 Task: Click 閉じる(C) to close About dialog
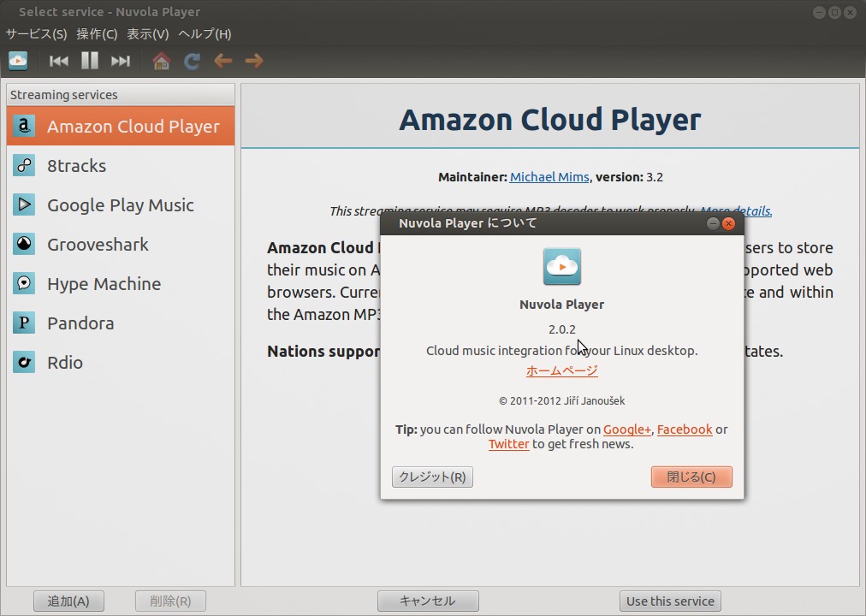point(691,477)
